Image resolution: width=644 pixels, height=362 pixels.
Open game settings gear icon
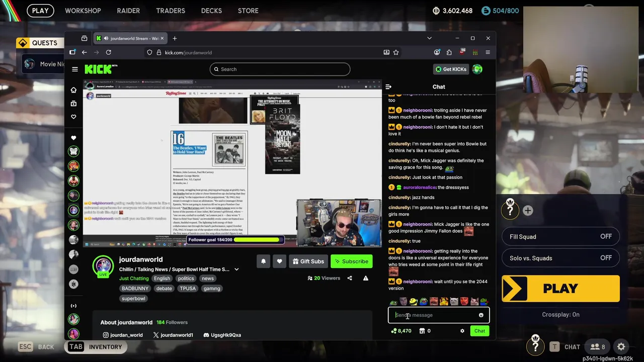click(621, 346)
